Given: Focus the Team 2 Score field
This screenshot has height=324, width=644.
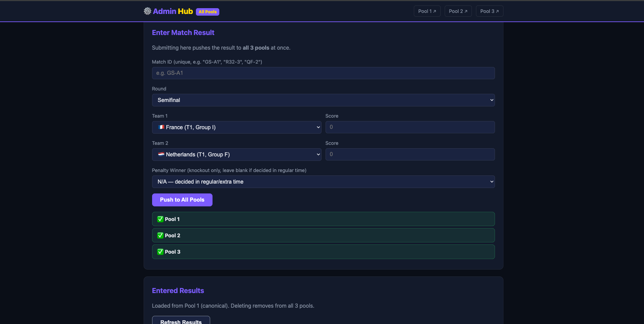Looking at the screenshot, I should point(410,154).
